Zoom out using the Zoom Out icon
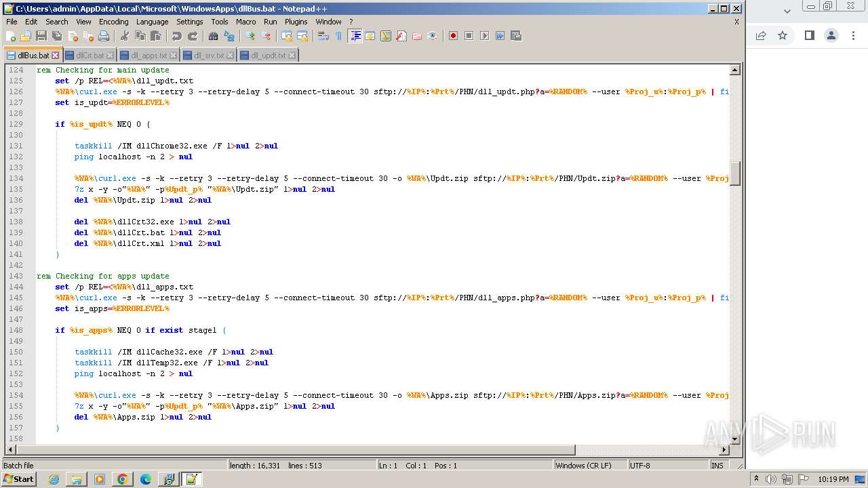This screenshot has width=868, height=488. (x=266, y=36)
